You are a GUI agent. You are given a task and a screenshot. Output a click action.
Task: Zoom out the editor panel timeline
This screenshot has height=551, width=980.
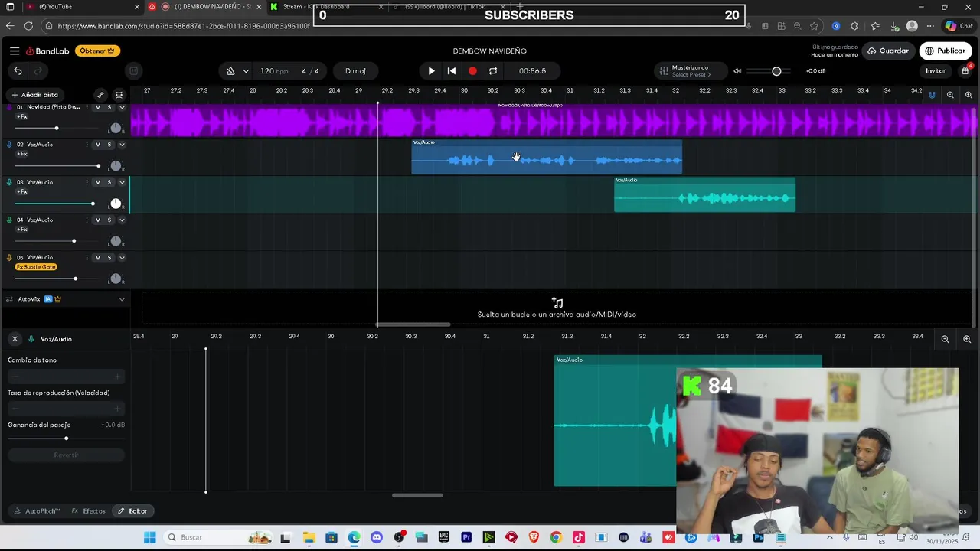coord(945,339)
